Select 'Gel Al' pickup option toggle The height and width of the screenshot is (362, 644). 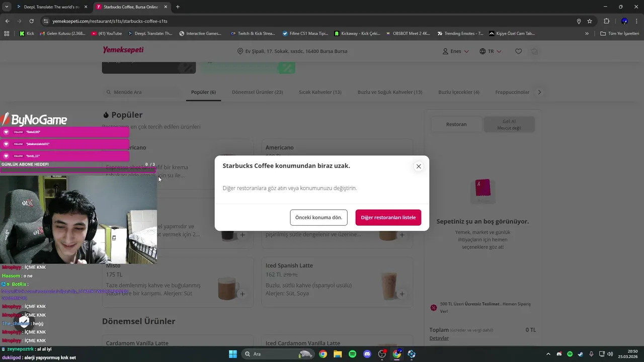tap(509, 124)
